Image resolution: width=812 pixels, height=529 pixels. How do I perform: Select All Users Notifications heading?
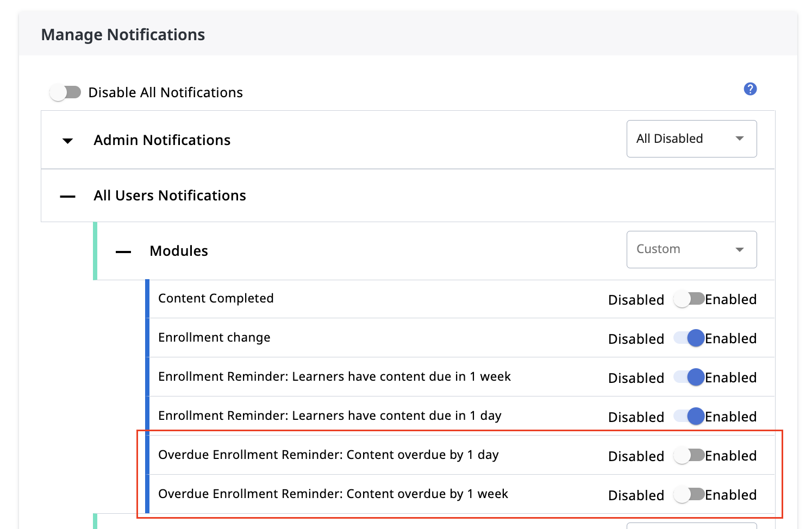[170, 196]
